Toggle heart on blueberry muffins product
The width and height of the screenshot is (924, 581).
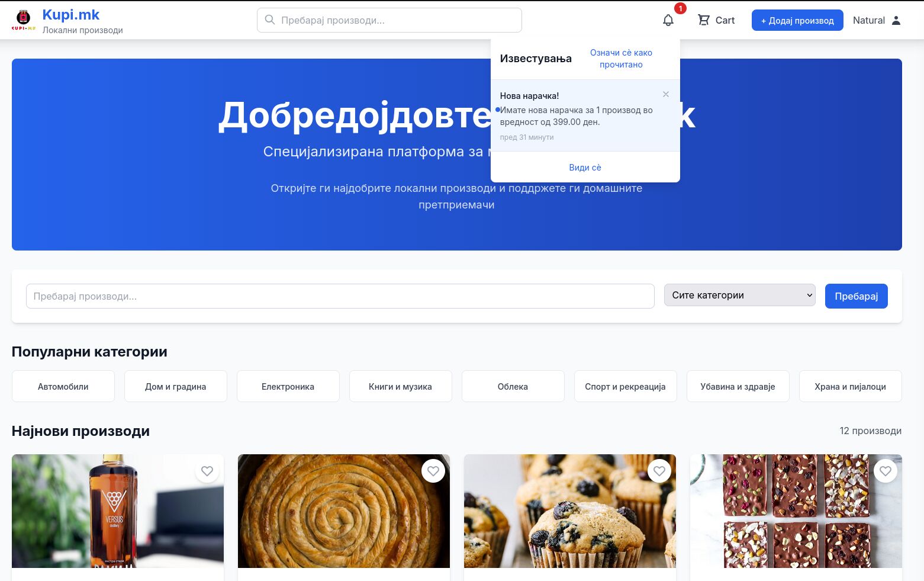pos(659,471)
